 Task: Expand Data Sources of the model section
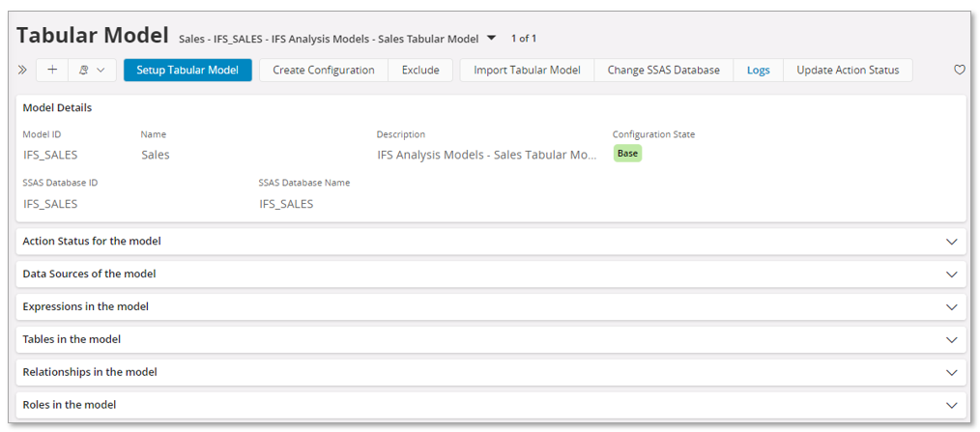pos(951,274)
